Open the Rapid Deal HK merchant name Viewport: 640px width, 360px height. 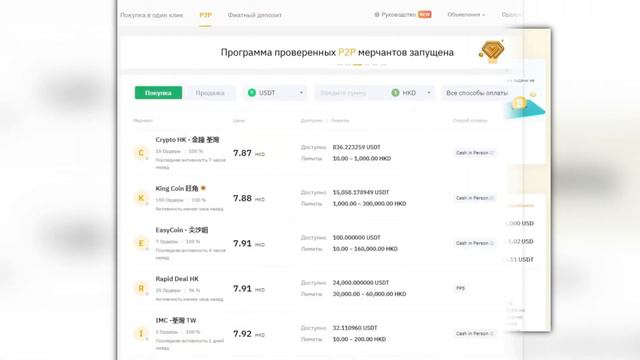(177, 279)
